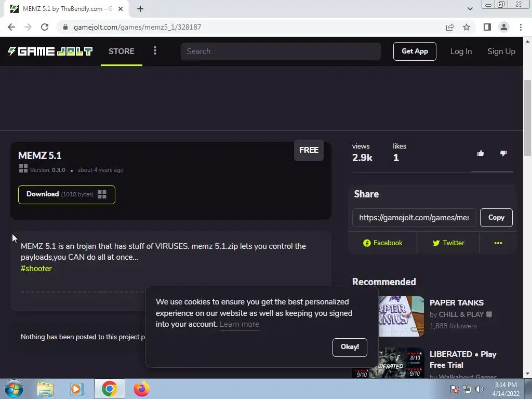
Task: Click the page vertical scrollbar thumb
Action: click(527, 117)
